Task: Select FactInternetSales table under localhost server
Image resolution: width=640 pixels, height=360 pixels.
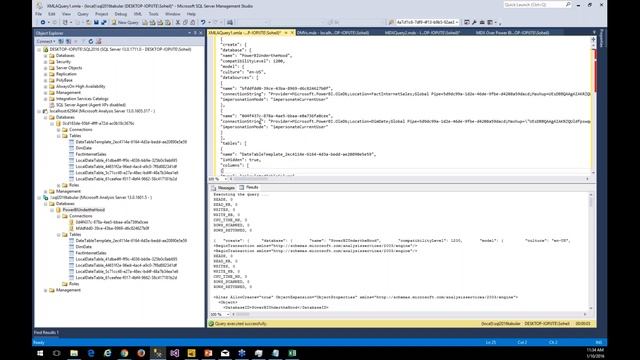Action: click(91, 154)
